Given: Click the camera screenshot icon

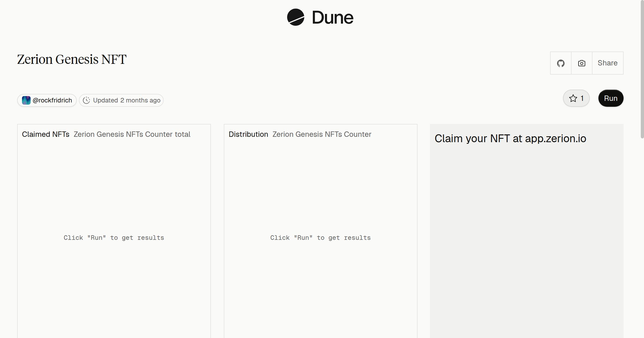Looking at the screenshot, I should point(581,63).
